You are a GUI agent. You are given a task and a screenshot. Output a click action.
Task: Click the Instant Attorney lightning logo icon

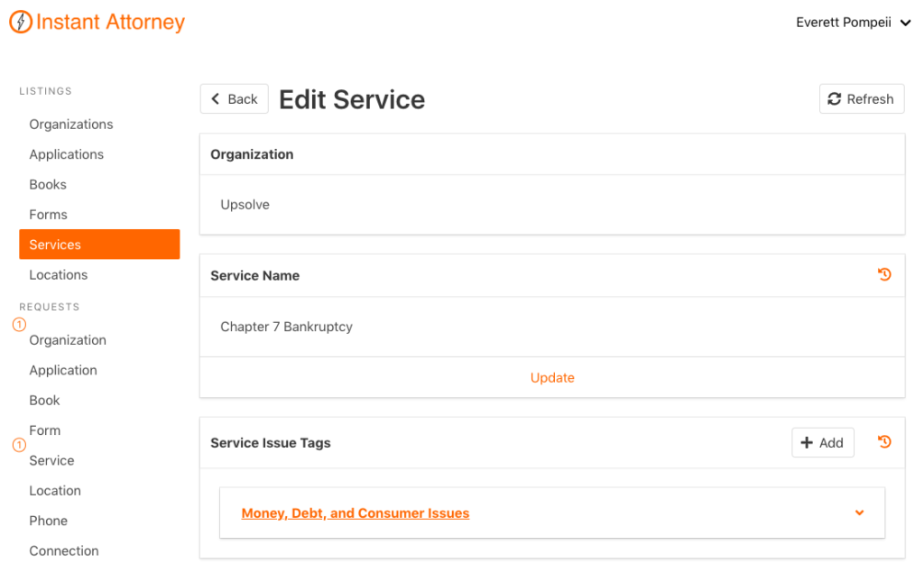tap(21, 22)
